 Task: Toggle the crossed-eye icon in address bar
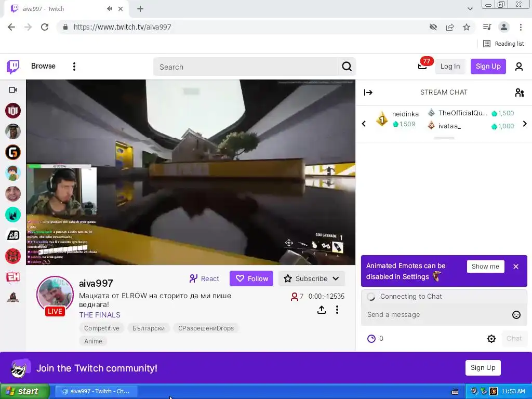pyautogui.click(x=433, y=27)
